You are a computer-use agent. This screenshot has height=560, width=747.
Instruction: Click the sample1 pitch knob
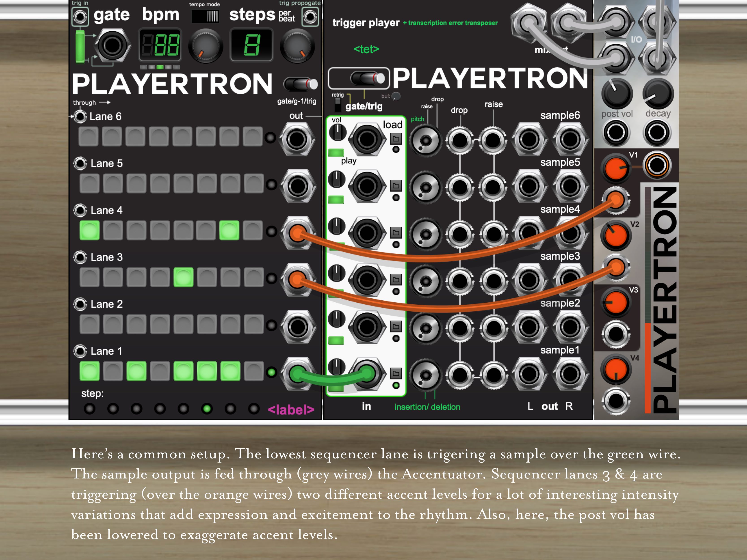click(x=426, y=375)
